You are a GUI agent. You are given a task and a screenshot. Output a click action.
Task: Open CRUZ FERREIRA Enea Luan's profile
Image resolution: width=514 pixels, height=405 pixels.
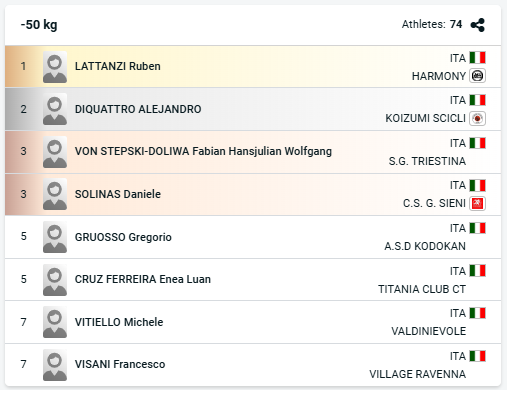tap(143, 279)
